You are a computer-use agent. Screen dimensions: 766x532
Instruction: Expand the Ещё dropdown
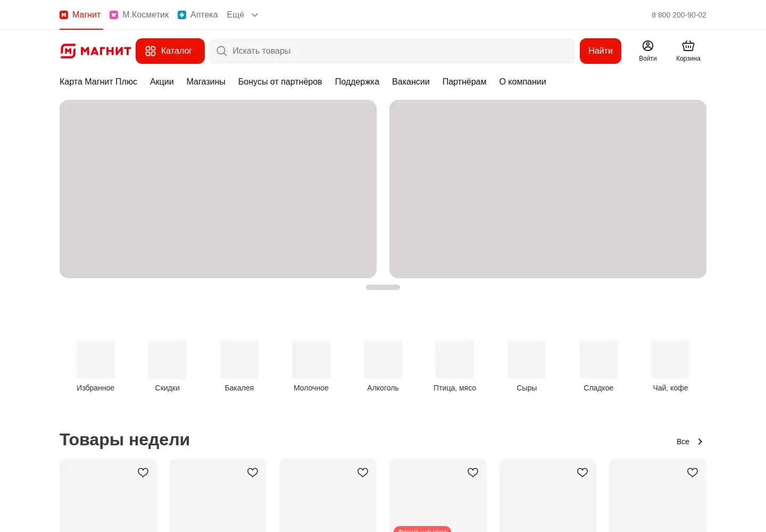(x=243, y=15)
